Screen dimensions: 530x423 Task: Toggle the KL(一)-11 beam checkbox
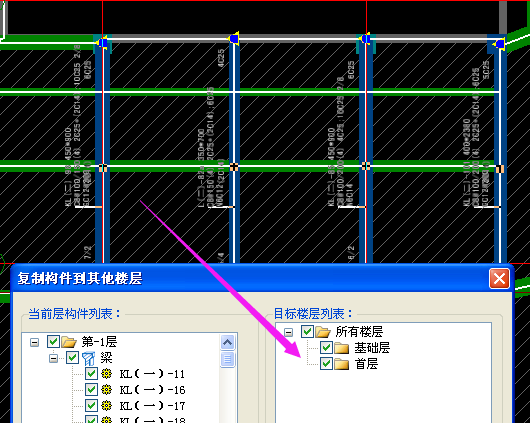(91, 374)
